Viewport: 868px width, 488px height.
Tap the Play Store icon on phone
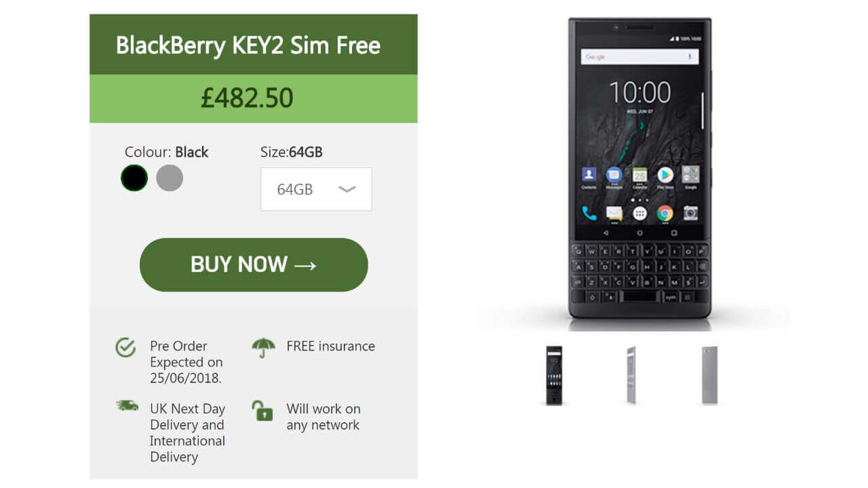665,176
